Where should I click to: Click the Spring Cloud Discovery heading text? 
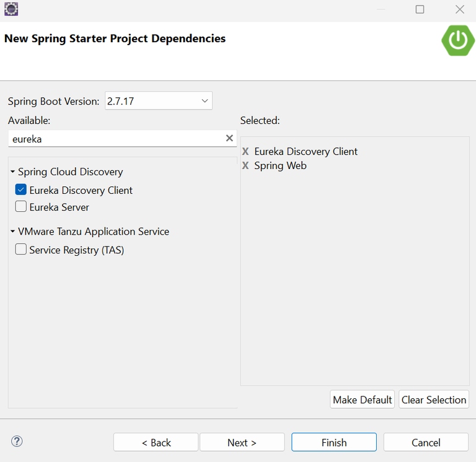coord(71,172)
